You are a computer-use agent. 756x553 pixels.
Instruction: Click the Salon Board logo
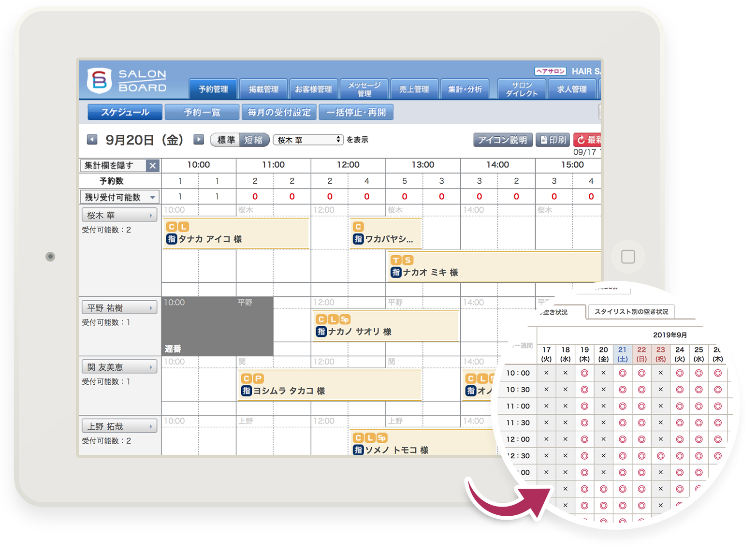pyautogui.click(x=127, y=81)
